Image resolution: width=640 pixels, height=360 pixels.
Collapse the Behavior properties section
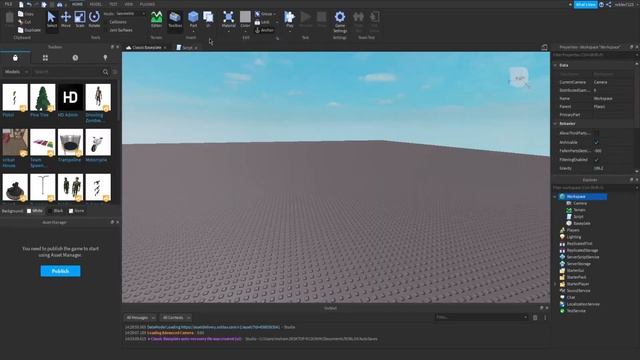(555, 124)
